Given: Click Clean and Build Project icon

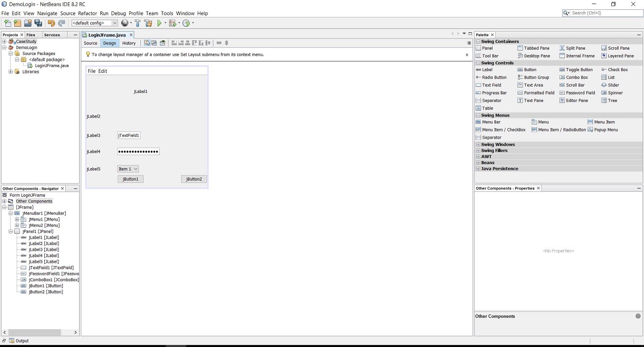Looking at the screenshot, I should [148, 23].
